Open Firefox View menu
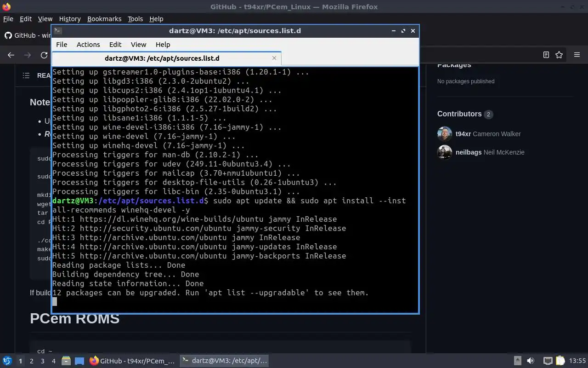588x368 pixels. [45, 19]
